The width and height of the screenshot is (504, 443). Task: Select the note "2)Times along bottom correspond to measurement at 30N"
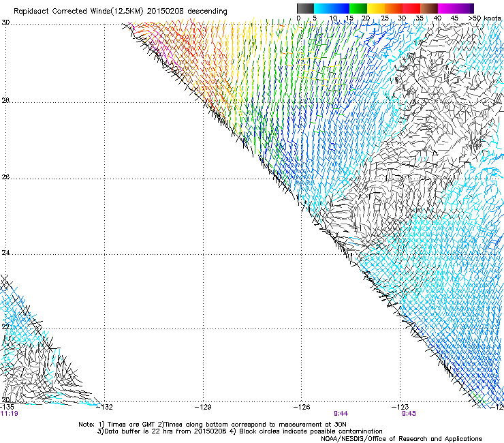pos(252,425)
